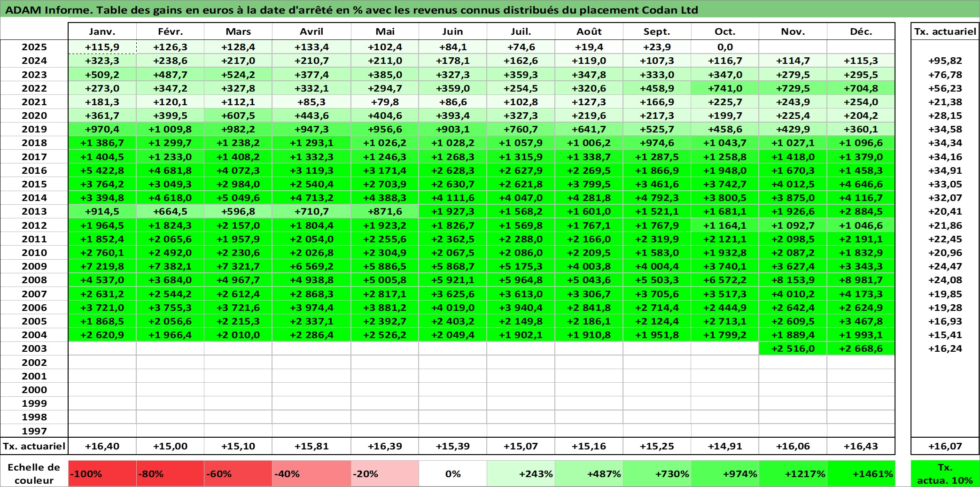Click the +1461% bright green swatch
Image resolution: width=980 pixels, height=487 pixels.
pos(861,473)
